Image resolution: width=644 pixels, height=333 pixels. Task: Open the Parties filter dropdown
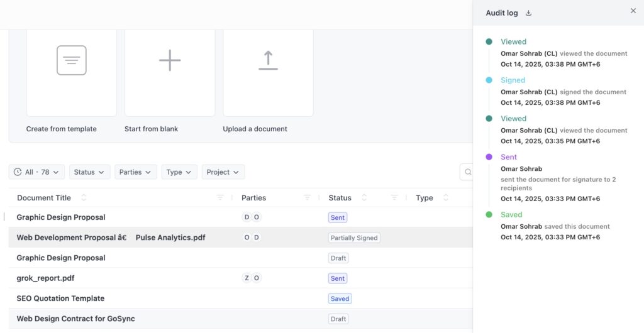(135, 172)
